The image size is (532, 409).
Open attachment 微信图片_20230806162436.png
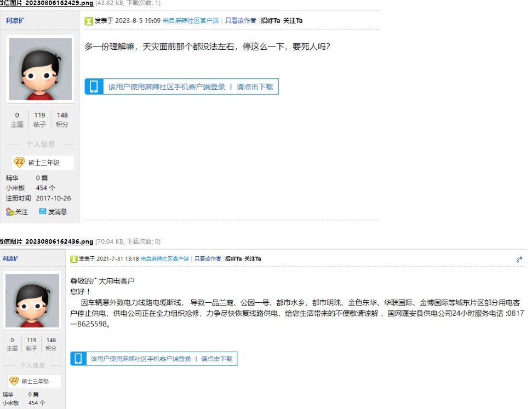pyautogui.click(x=46, y=241)
